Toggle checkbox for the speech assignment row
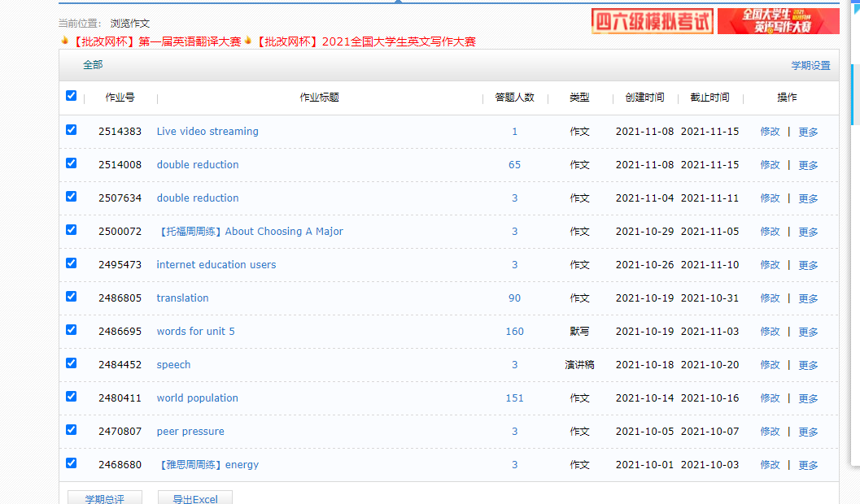This screenshot has height=504, width=860. [x=71, y=363]
